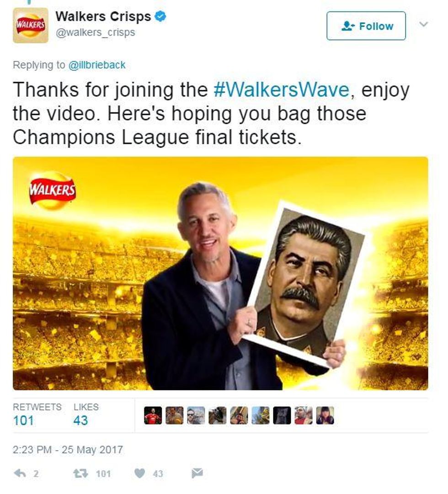Click the reply arrow icon
Image resolution: width=448 pixels, height=494 pixels.
20,473
